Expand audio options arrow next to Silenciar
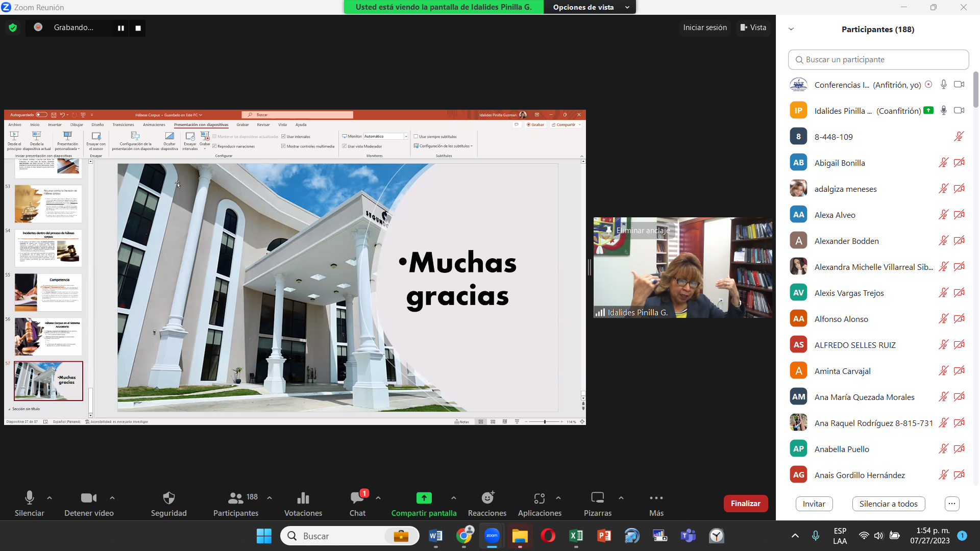The width and height of the screenshot is (980, 551). pyautogui.click(x=50, y=498)
